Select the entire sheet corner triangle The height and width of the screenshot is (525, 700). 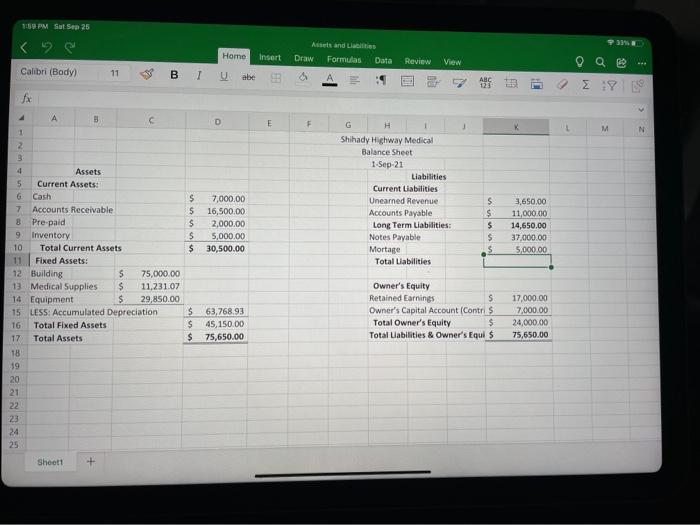pos(21,118)
